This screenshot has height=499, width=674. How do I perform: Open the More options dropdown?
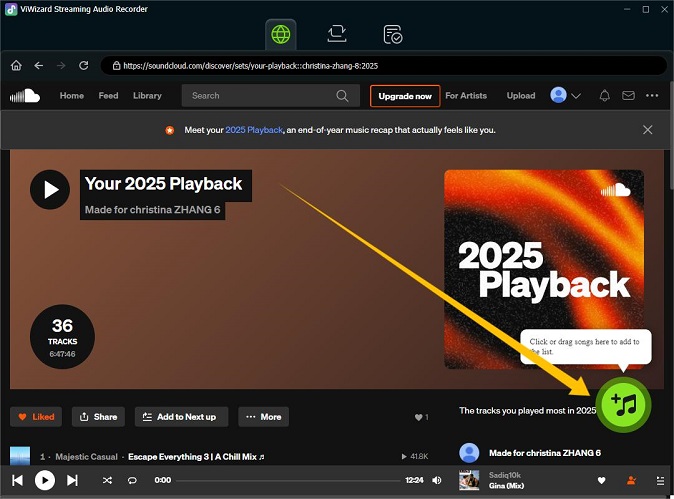coord(263,416)
